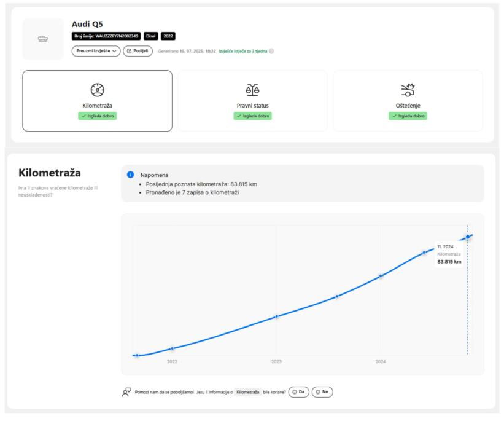The height and width of the screenshot is (424, 504).
Task: Select the highlighted 11. 2024. chart point
Action: click(x=468, y=237)
